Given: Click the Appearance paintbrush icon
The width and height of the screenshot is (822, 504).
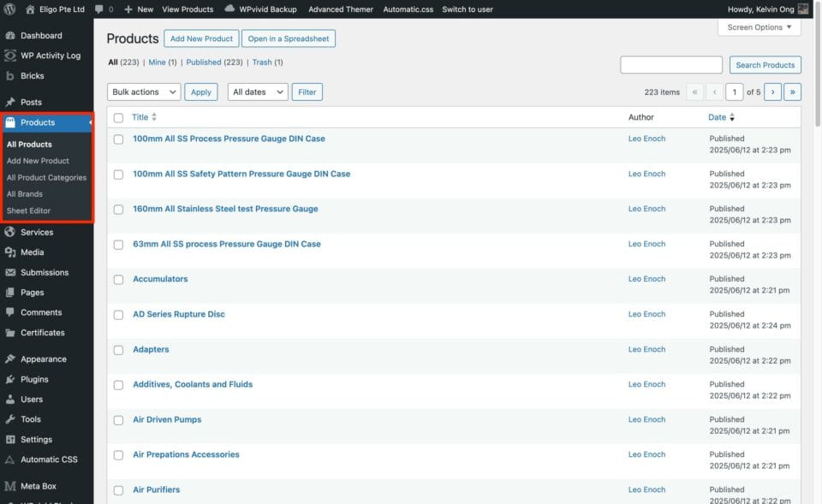Looking at the screenshot, I should tap(10, 359).
